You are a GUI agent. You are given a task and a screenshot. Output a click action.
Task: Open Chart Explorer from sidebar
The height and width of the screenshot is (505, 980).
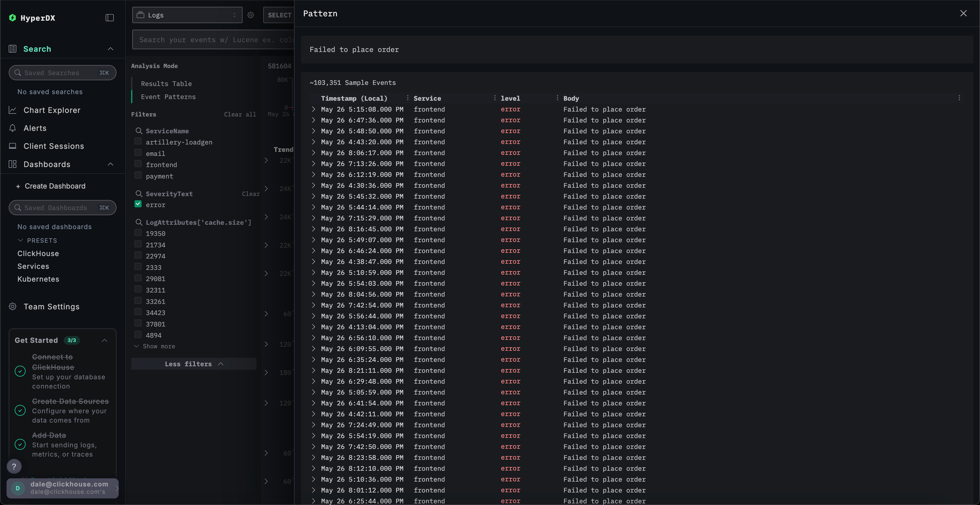[x=52, y=110]
